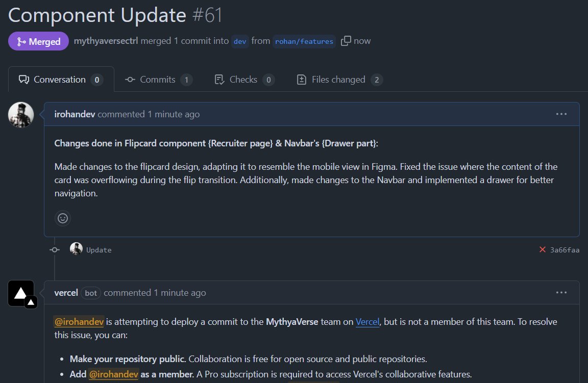Add emoji reaction to irohandev's comment
Viewport: 588px width, 383px height.
pos(63,218)
